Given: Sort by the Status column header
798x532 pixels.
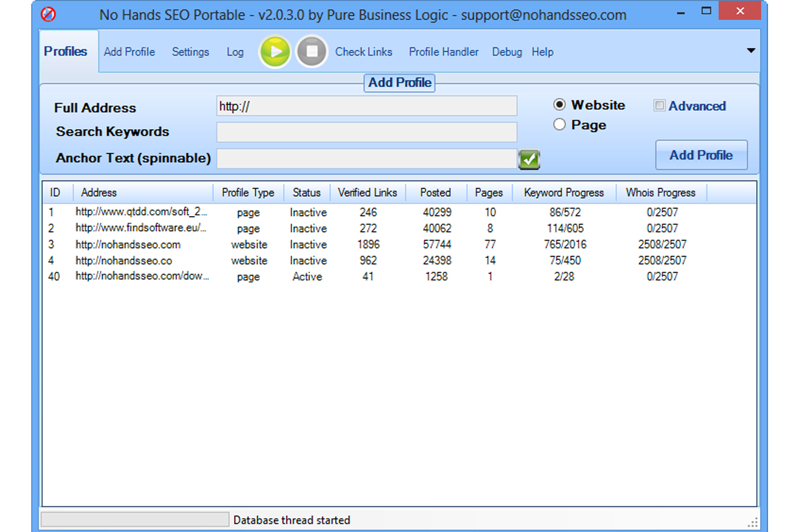Looking at the screenshot, I should pyautogui.click(x=307, y=193).
